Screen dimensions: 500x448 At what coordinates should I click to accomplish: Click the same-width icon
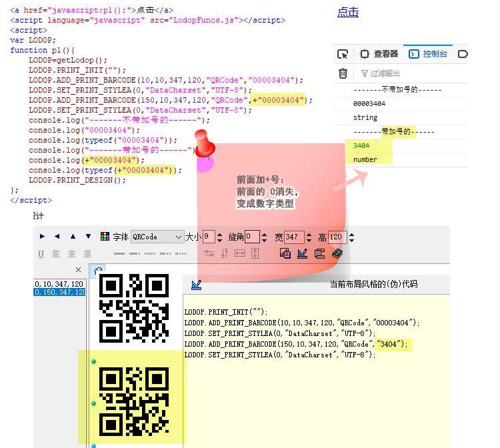point(240,253)
